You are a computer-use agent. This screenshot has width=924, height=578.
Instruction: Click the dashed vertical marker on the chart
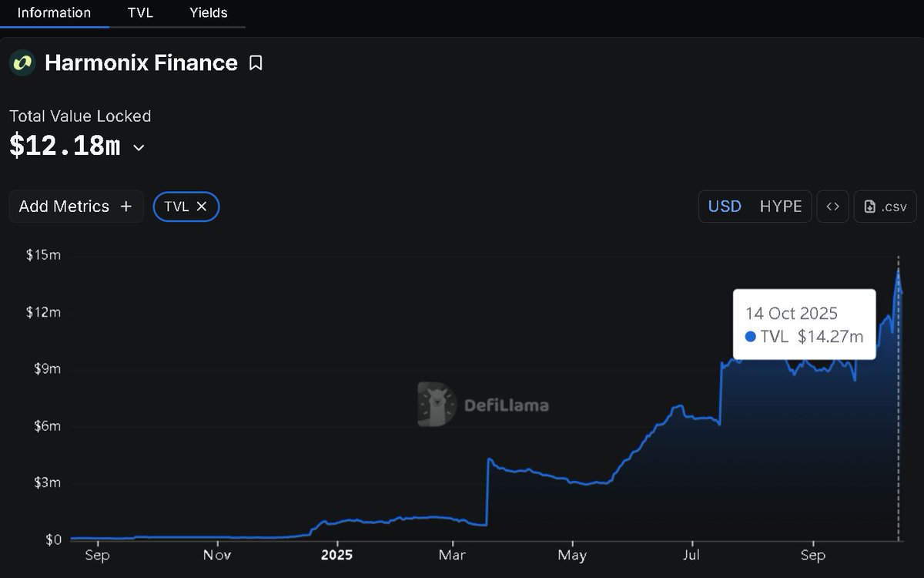tap(898, 401)
